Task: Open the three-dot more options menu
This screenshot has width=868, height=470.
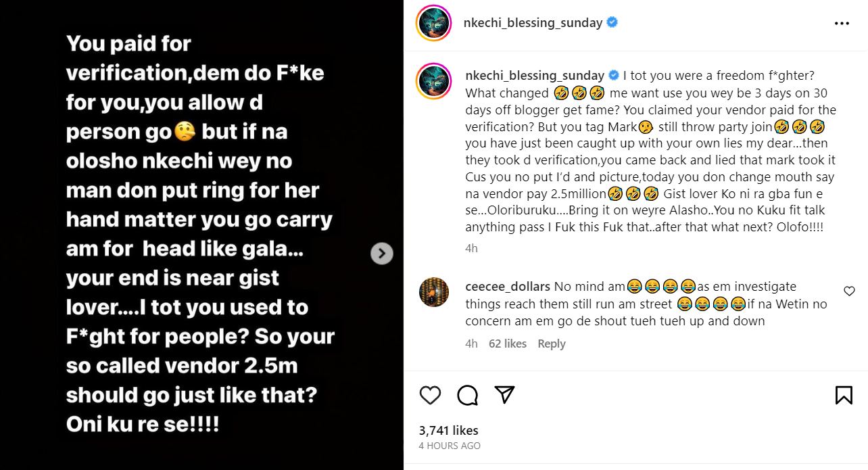Action: (x=842, y=23)
